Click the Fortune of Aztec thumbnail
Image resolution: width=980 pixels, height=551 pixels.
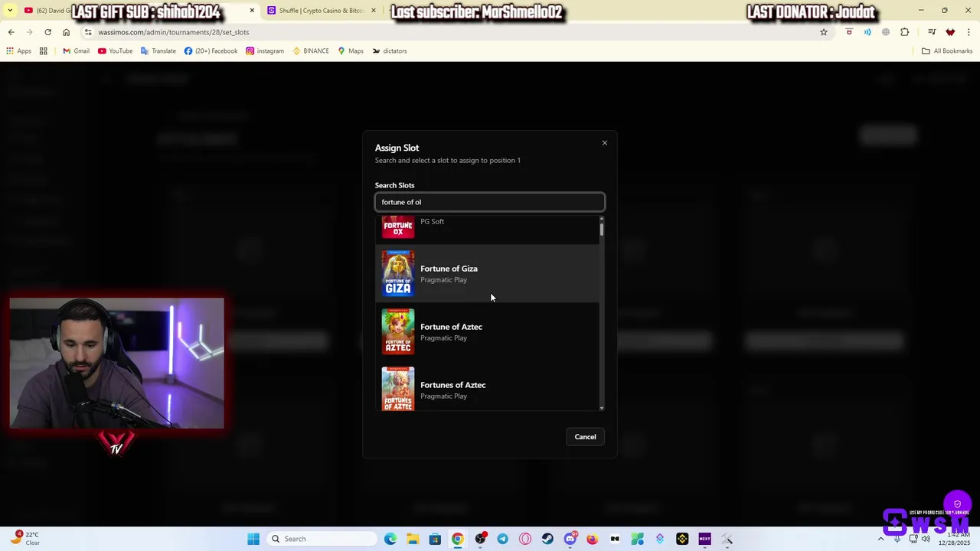click(398, 331)
